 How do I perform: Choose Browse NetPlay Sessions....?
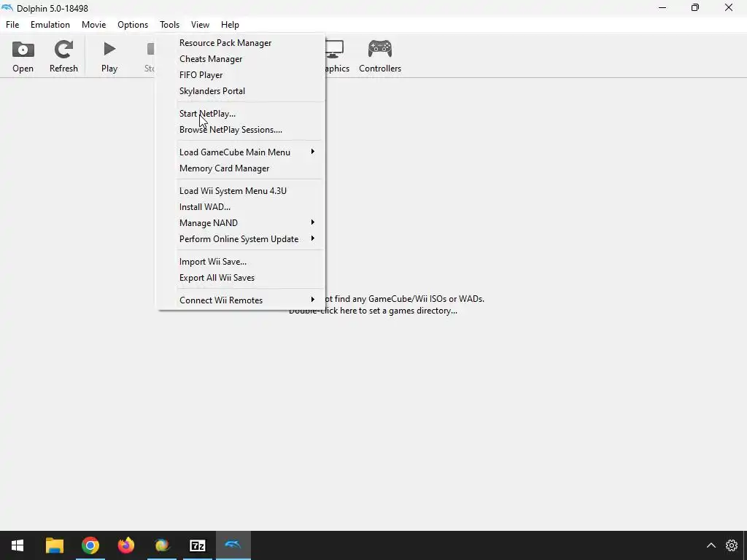click(x=241, y=130)
